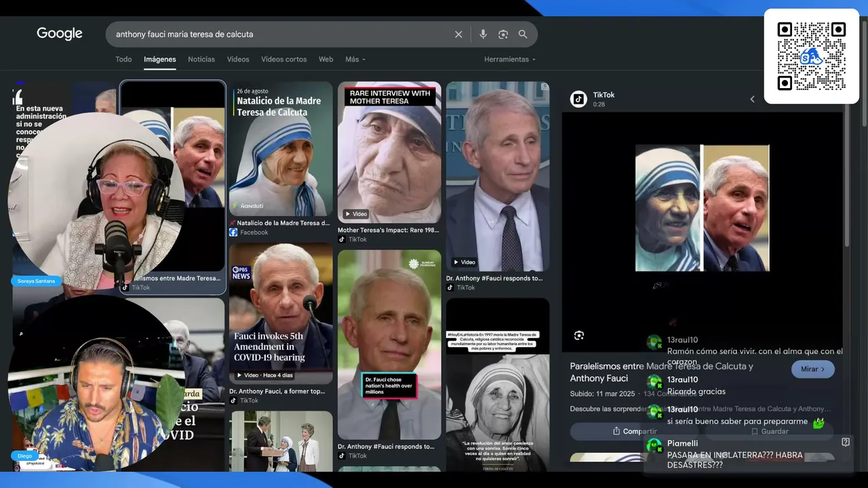Screen dimensions: 868x488
Task: Open the Natalicio de la Madre Teresa thumbnail
Action: point(281,149)
